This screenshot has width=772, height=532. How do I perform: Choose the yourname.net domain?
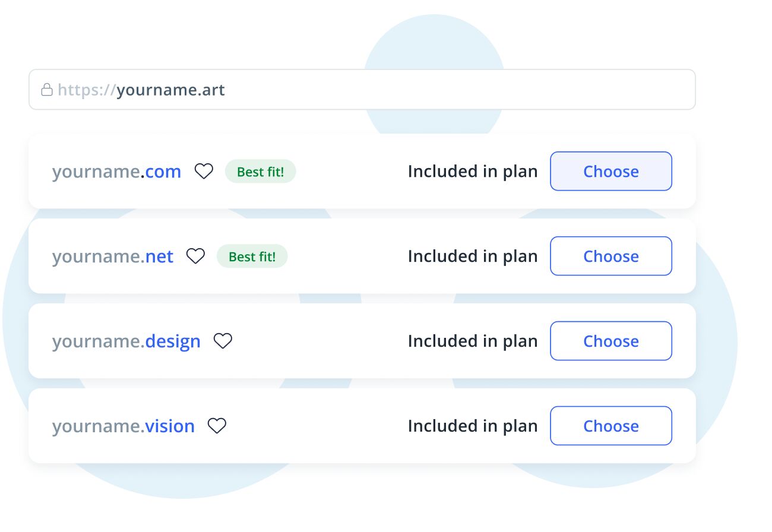coord(610,256)
